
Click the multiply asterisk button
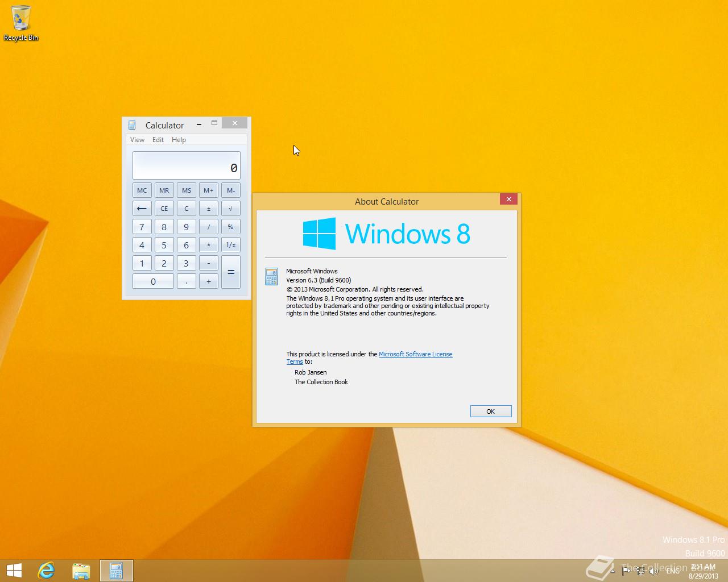[209, 245]
